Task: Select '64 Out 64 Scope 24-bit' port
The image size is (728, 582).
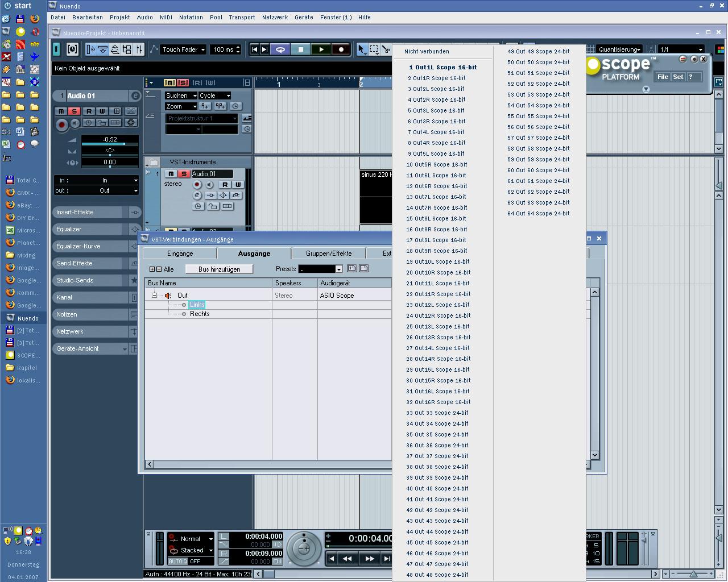Action: coord(538,213)
